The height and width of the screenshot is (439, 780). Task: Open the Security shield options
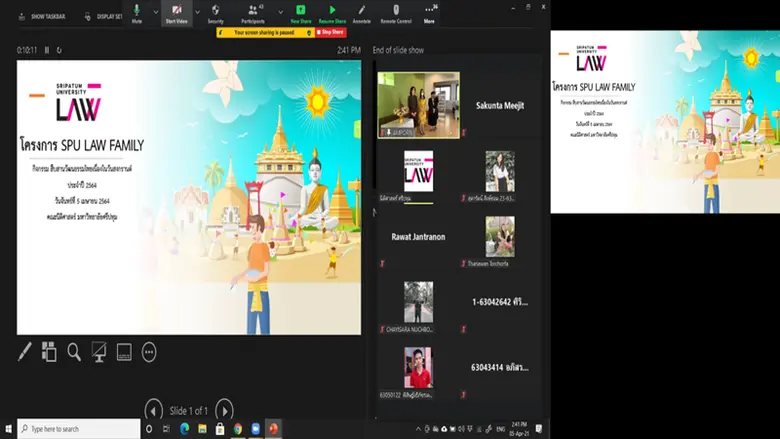[x=215, y=12]
